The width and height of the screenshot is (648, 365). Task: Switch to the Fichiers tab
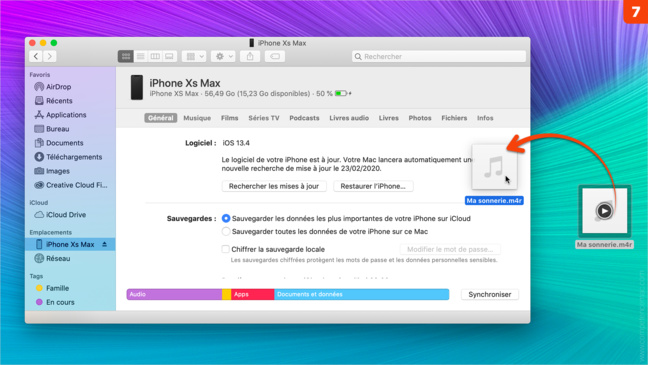coord(454,118)
